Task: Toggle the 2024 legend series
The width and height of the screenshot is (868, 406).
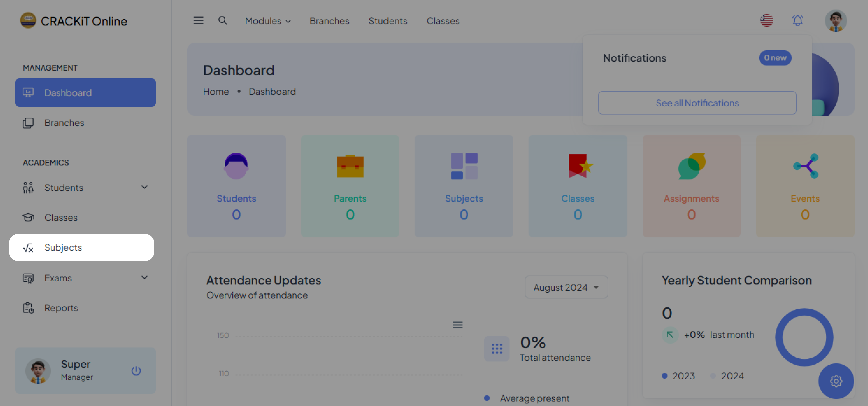Action: coord(727,376)
